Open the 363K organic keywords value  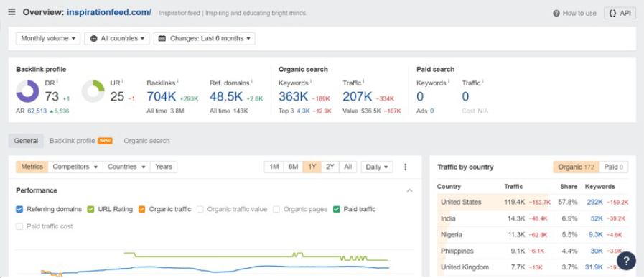(293, 97)
